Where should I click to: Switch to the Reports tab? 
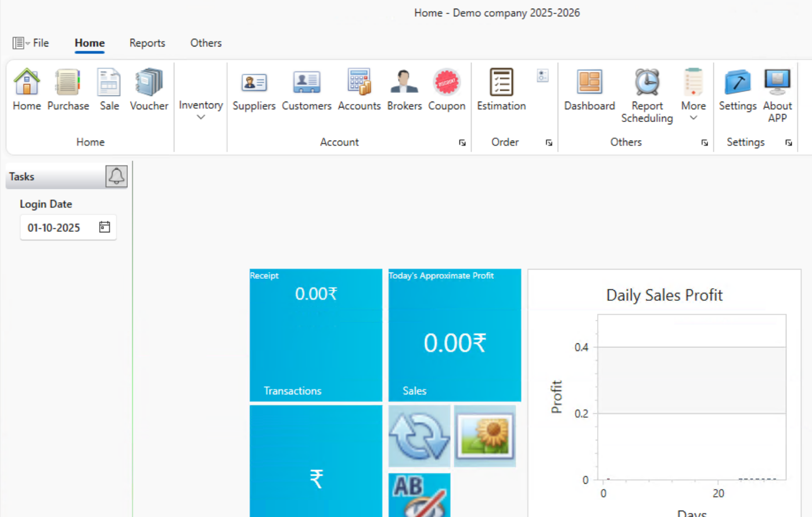click(x=147, y=43)
